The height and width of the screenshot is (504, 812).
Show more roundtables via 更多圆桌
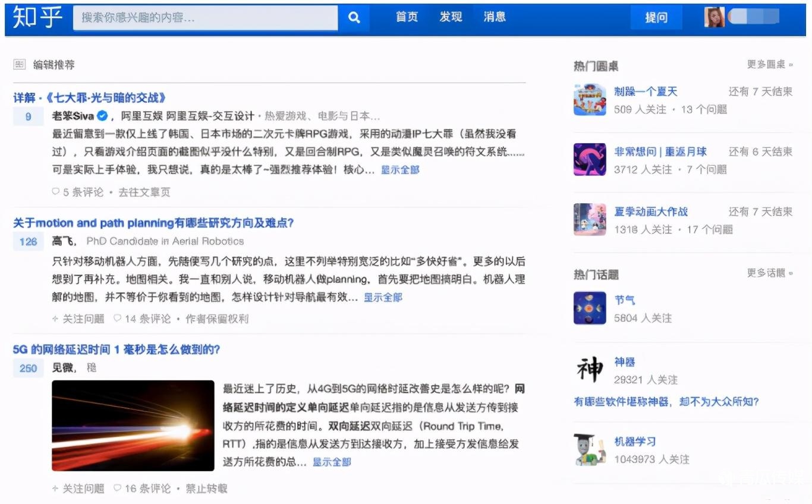tap(769, 64)
